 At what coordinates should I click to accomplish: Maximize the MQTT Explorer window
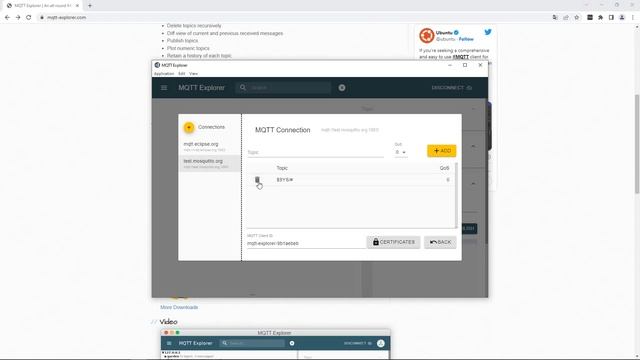tap(465, 65)
